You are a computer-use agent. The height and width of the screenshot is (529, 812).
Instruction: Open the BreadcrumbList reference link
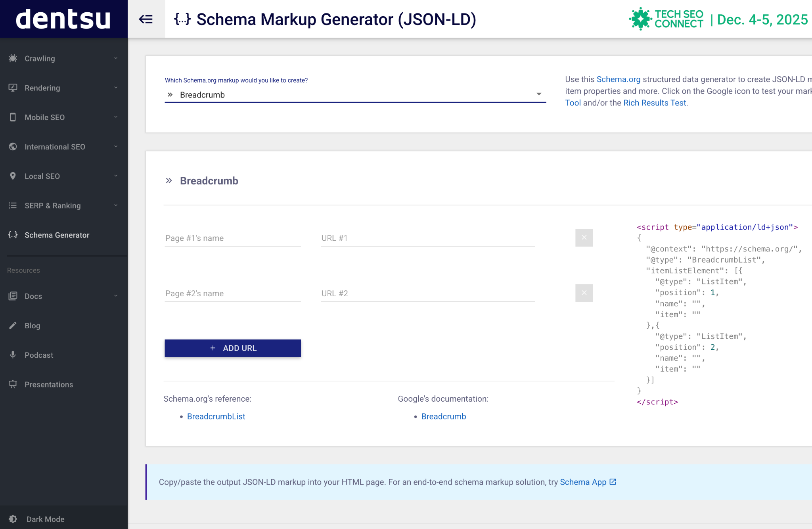pos(216,416)
